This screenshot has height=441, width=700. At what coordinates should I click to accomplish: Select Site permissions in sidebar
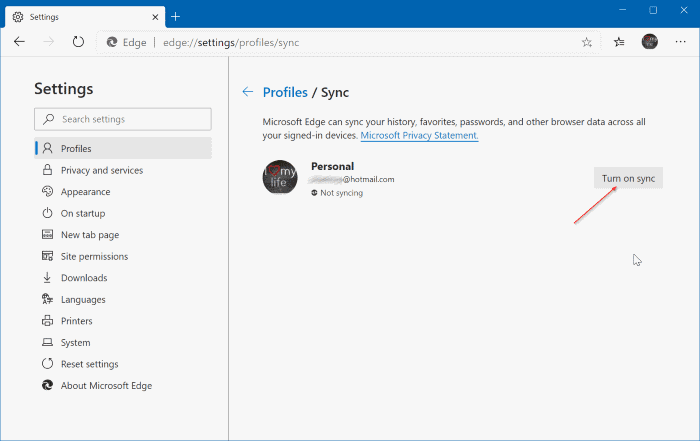click(x=94, y=256)
